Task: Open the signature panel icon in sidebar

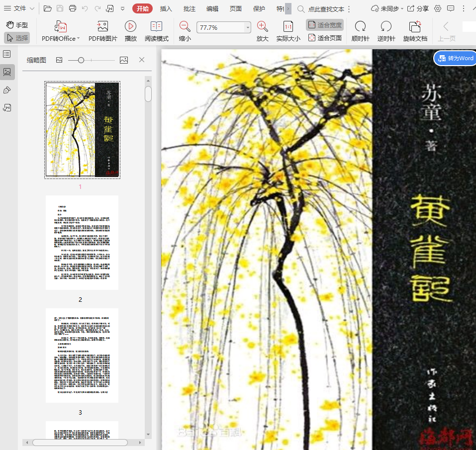Action: 6,108
